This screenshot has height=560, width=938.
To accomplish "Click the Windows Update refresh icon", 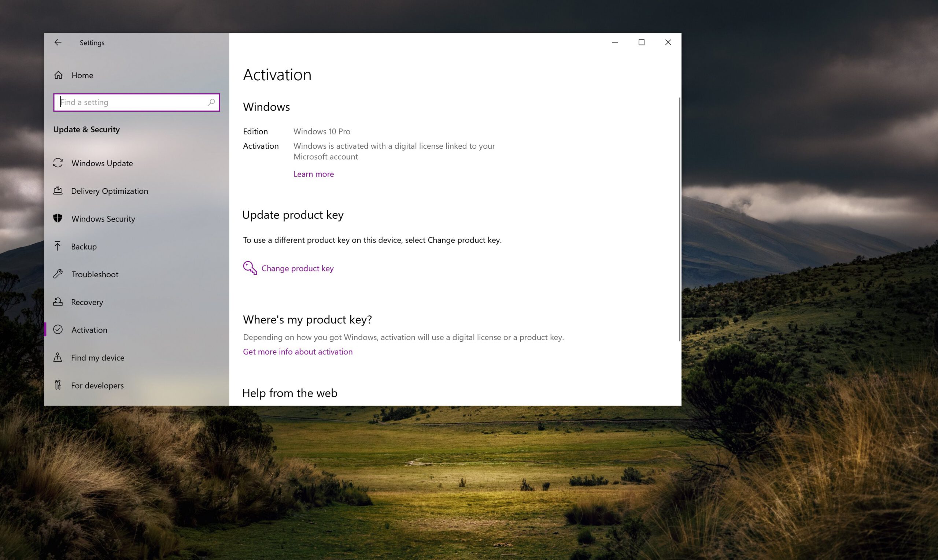I will [58, 163].
